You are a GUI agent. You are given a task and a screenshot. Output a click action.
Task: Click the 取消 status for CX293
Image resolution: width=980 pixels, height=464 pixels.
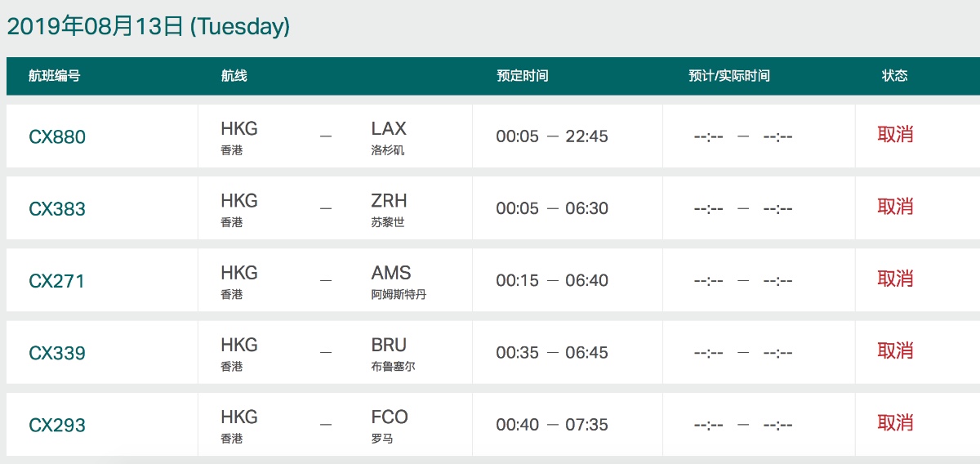(896, 422)
